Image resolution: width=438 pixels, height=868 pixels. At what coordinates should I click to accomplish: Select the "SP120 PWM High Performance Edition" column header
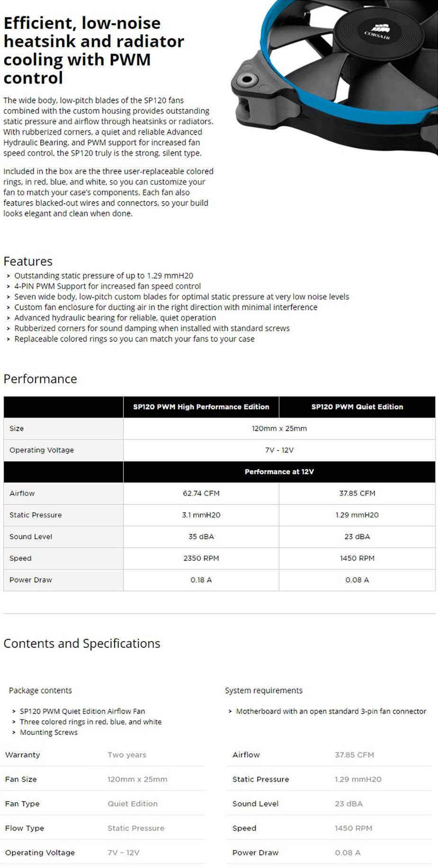click(201, 407)
